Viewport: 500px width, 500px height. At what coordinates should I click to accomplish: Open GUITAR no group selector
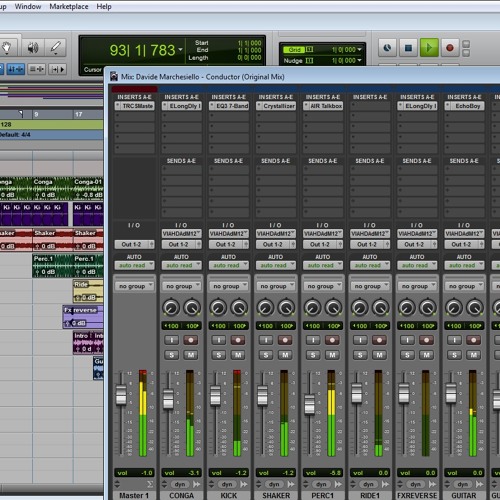tap(464, 286)
